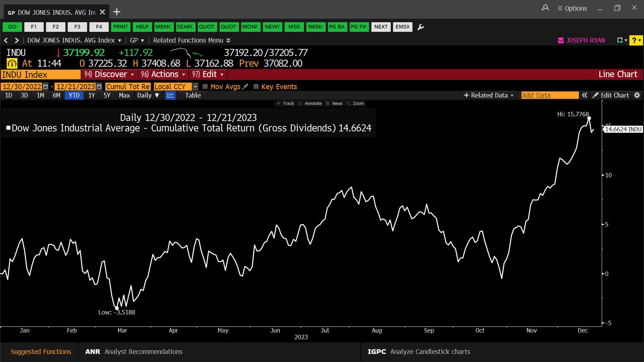The width and height of the screenshot is (644, 362).
Task: Click the Add Data input field
Action: (549, 96)
